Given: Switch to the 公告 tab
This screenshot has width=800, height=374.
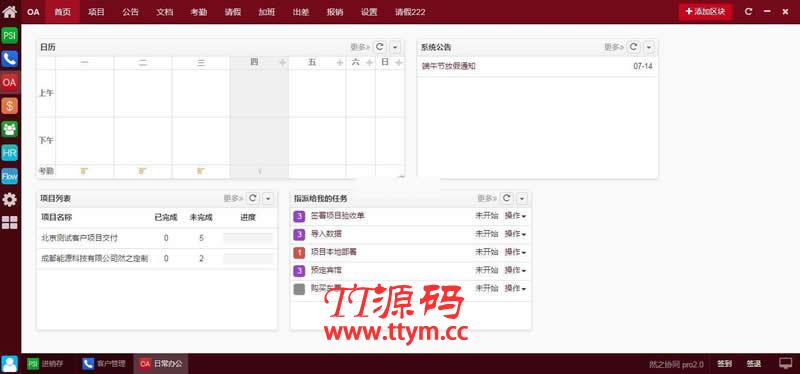Looking at the screenshot, I should tap(131, 12).
